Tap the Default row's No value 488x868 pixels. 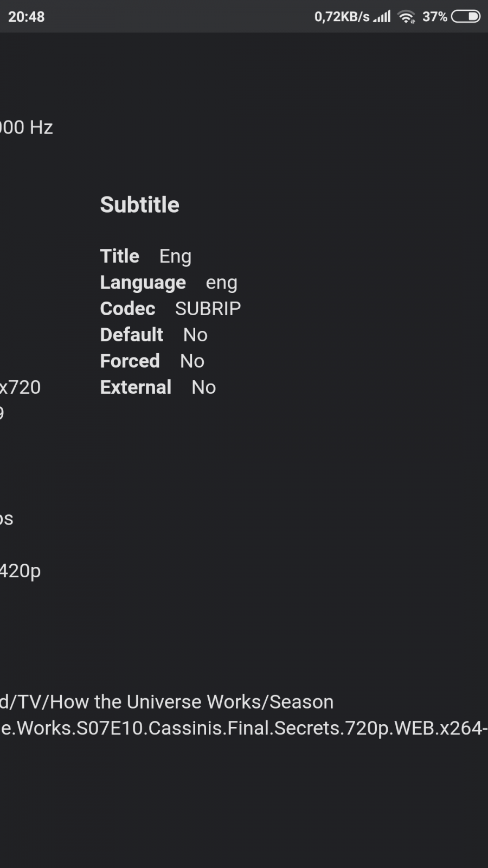(195, 335)
